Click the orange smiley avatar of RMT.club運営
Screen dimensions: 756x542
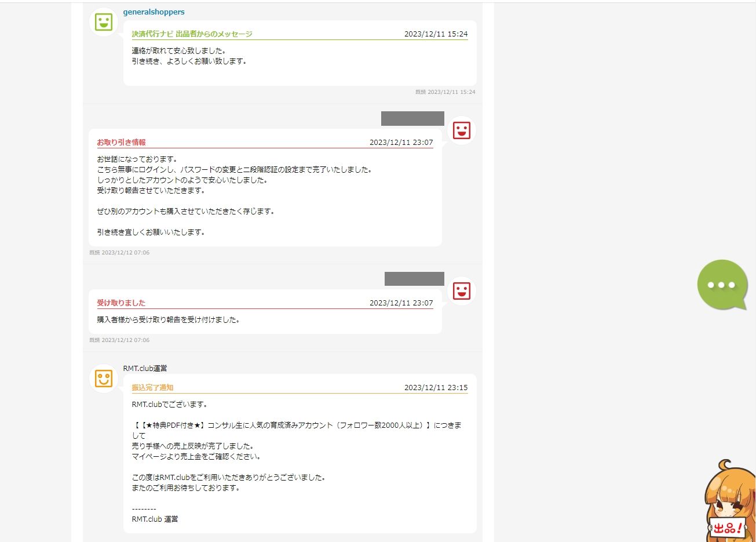(104, 379)
